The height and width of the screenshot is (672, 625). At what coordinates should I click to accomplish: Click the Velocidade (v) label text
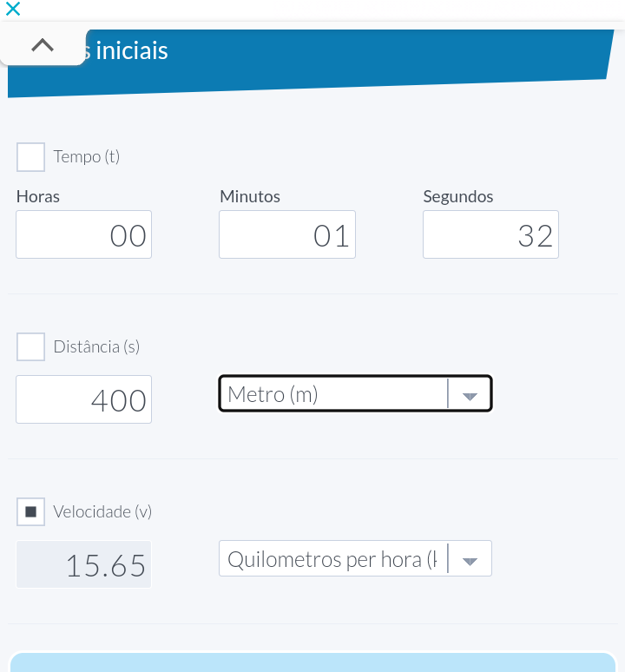[x=102, y=511]
